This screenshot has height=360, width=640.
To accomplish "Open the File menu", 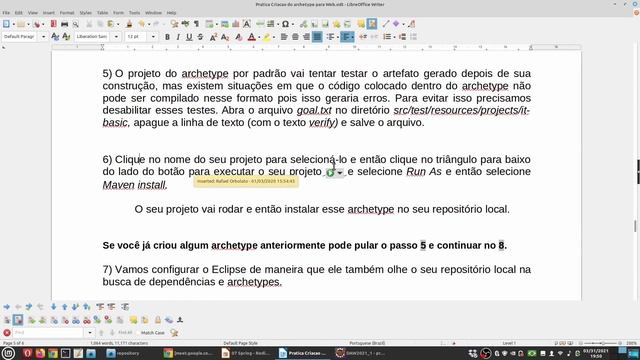I will (x=6, y=13).
